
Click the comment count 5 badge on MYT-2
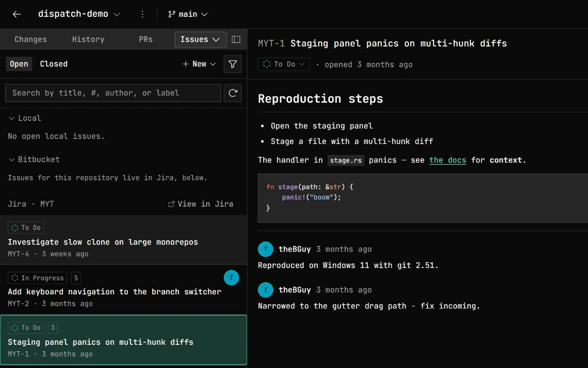coord(76,278)
